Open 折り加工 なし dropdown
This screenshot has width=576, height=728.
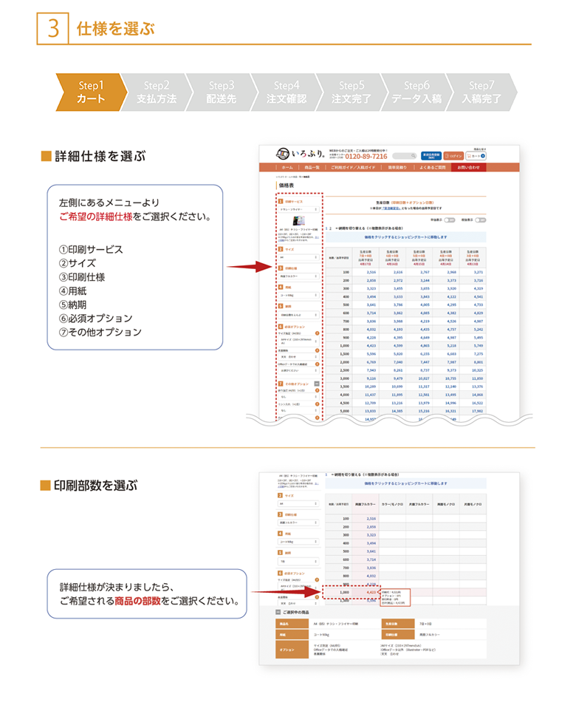(298, 397)
